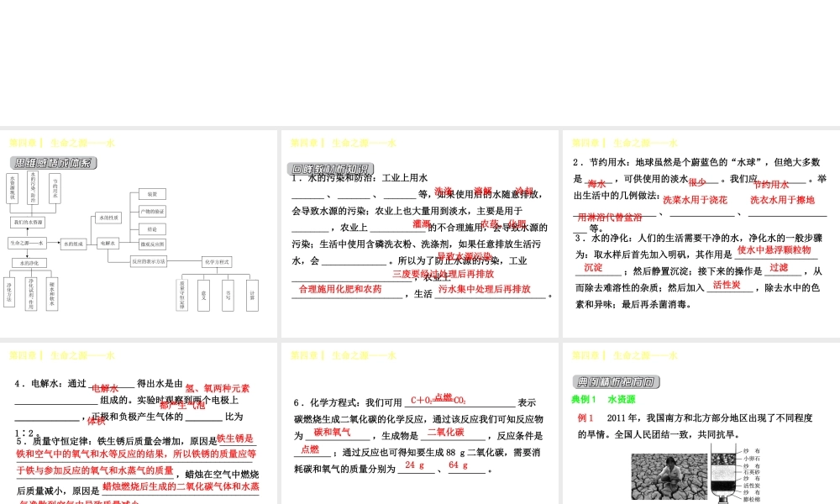840x504 pixels.
Task: Select the red answer 使水中悬浮颗粒物
Action: tap(774, 249)
